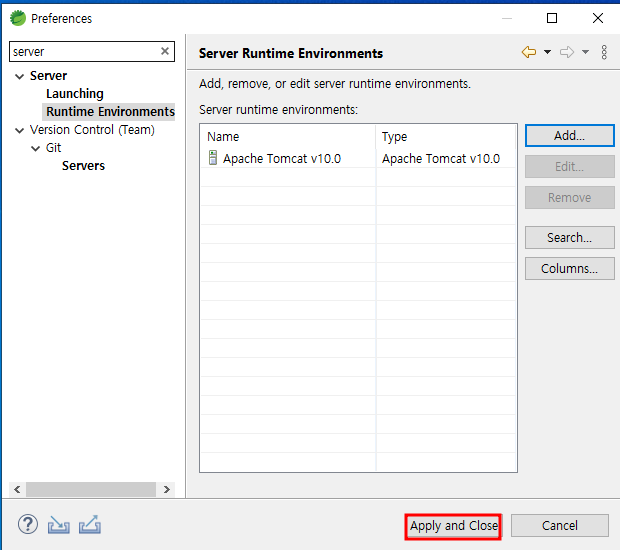Viewport: 620px width, 550px height.
Task: Select Launching in the preferences tree
Action: point(75,94)
